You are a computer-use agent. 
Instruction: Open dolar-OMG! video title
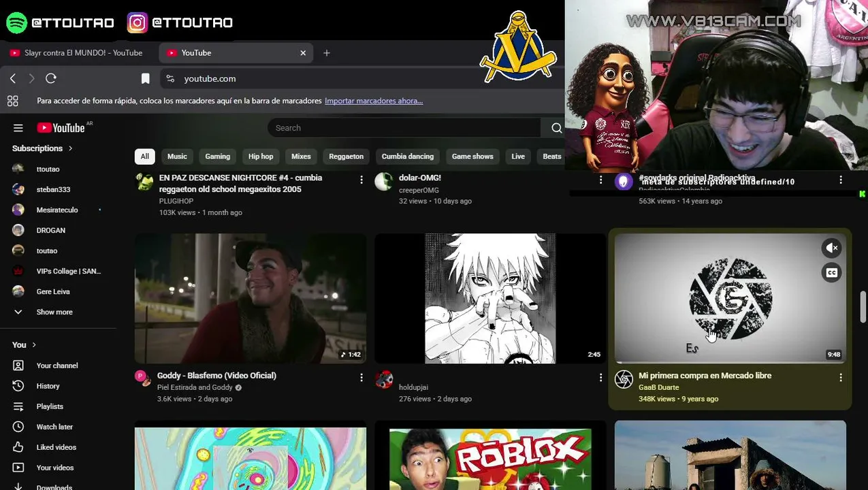[420, 178]
